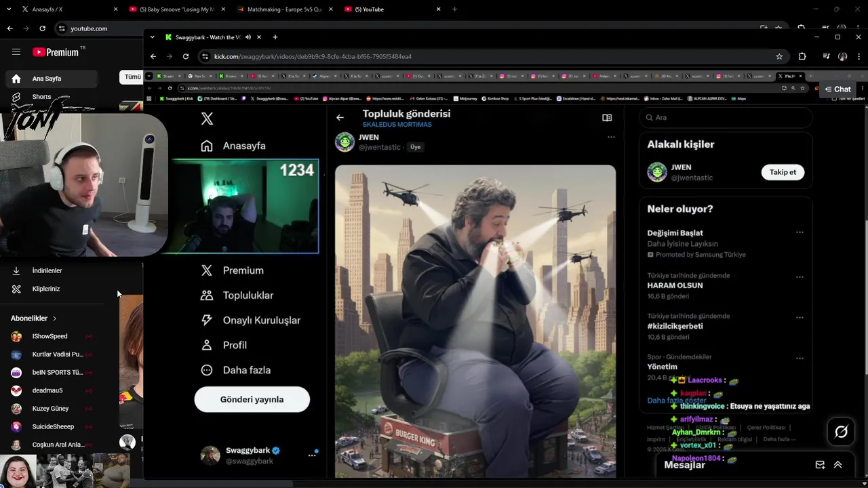The image size is (868, 488).
Task: Open the YouTube hamburger guide menu
Action: click(x=16, y=52)
